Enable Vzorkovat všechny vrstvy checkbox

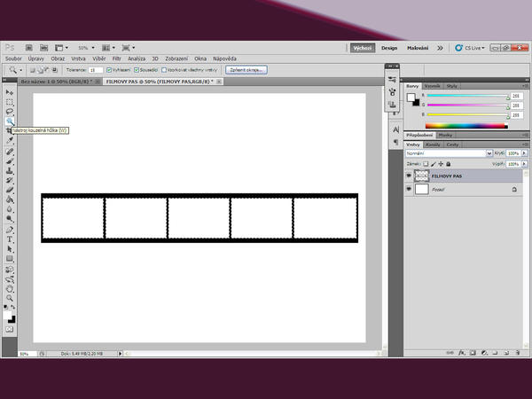[165, 69]
